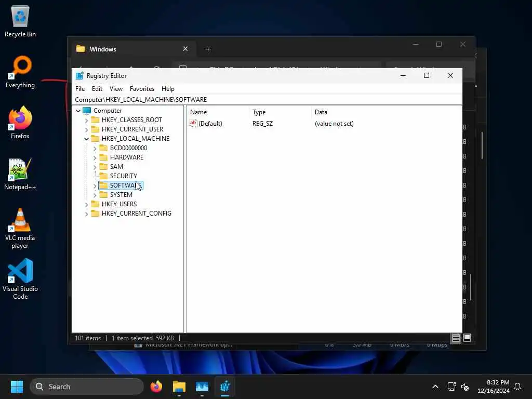Expand the SOFTWARE subkey
This screenshot has width=532, height=399.
95,185
